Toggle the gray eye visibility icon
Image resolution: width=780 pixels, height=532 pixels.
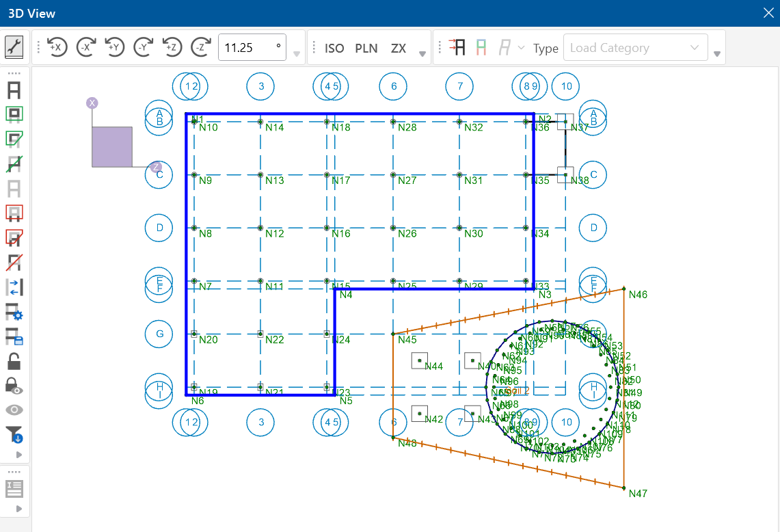click(x=14, y=410)
